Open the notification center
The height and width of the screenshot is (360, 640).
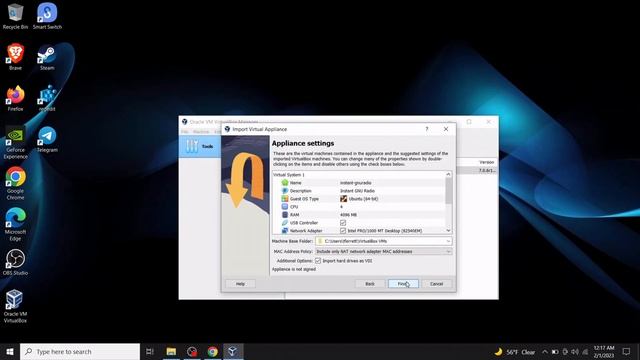(627, 351)
